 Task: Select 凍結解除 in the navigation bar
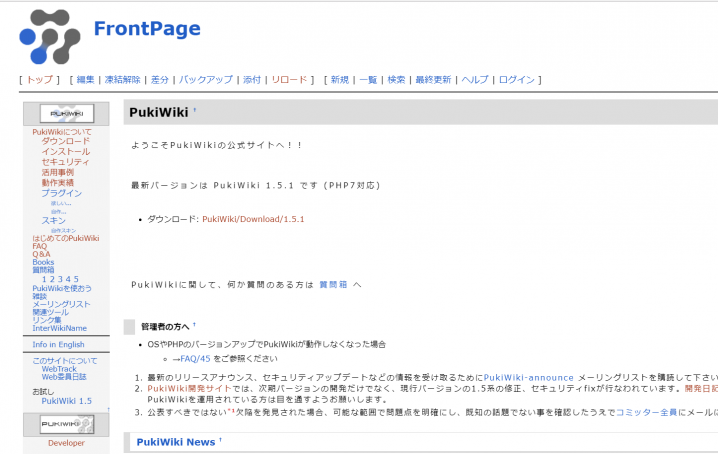(122, 80)
